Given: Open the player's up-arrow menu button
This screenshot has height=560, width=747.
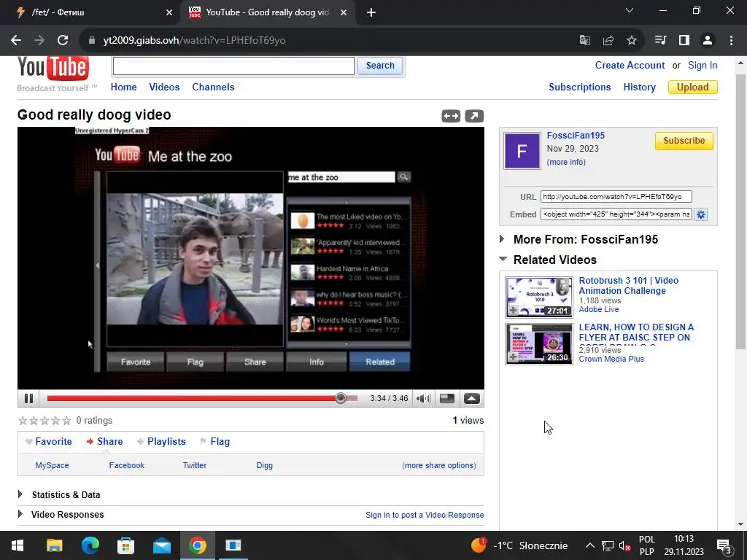Looking at the screenshot, I should point(472,399).
